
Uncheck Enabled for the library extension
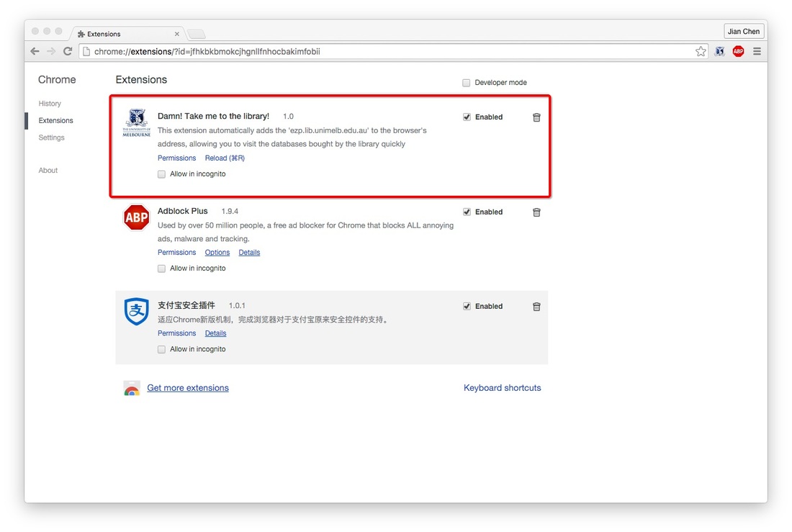coord(467,117)
